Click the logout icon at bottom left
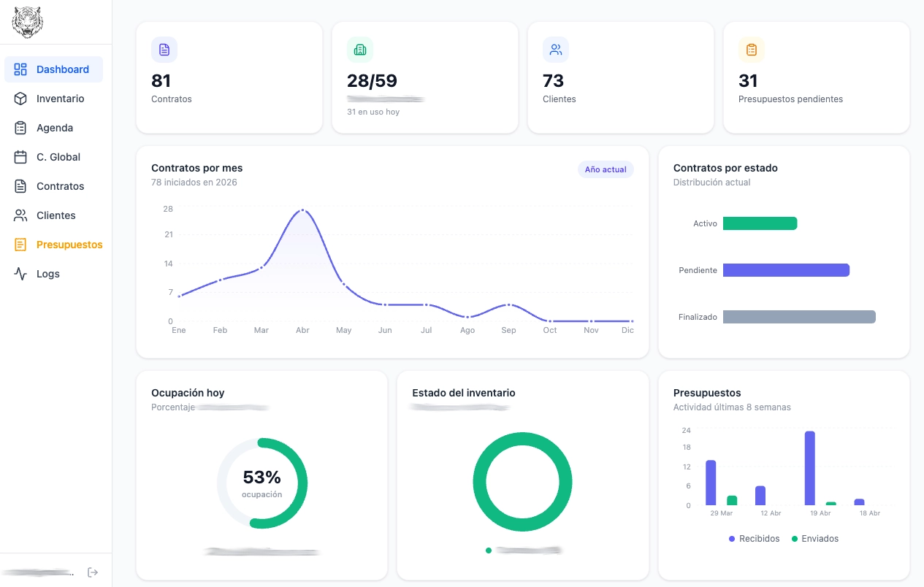This screenshot has height=587, width=924. point(93,572)
